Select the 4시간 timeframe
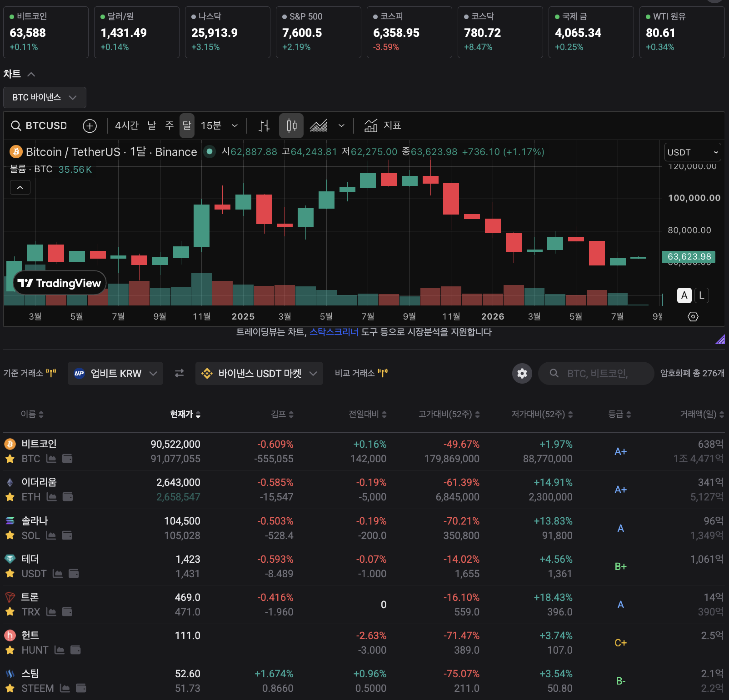 pos(127,125)
